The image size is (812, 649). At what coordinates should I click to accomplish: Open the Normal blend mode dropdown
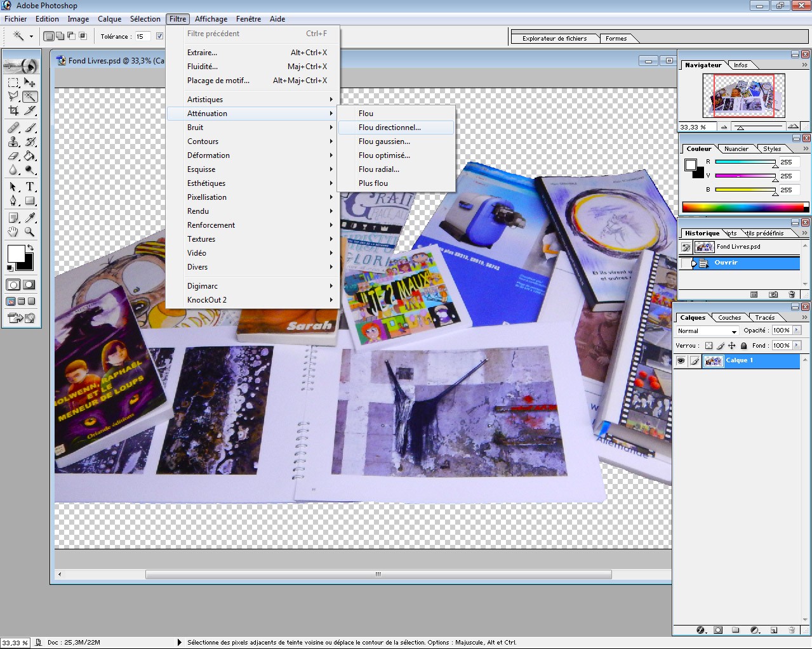pyautogui.click(x=707, y=331)
